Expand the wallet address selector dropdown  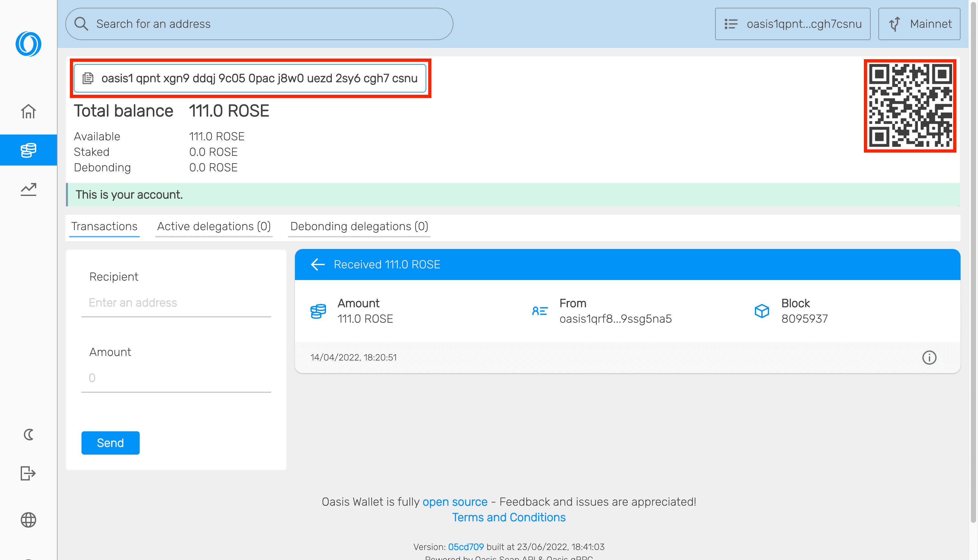(793, 24)
